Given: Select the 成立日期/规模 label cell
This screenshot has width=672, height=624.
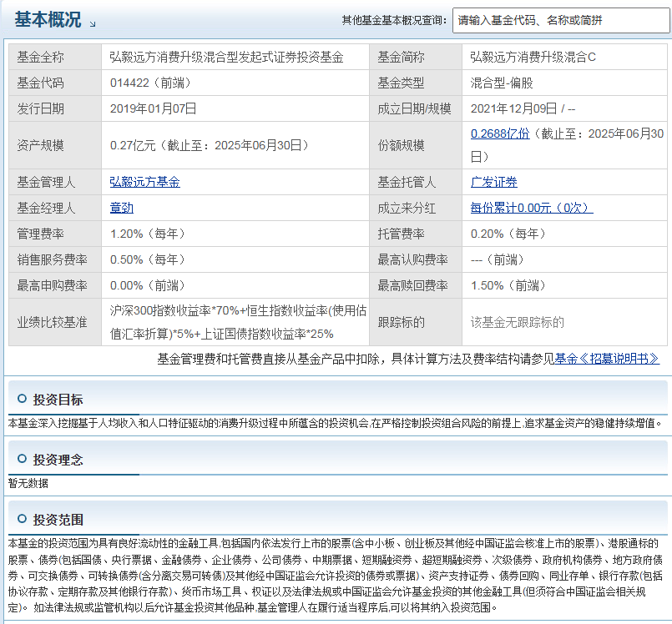Looking at the screenshot, I should [416, 108].
